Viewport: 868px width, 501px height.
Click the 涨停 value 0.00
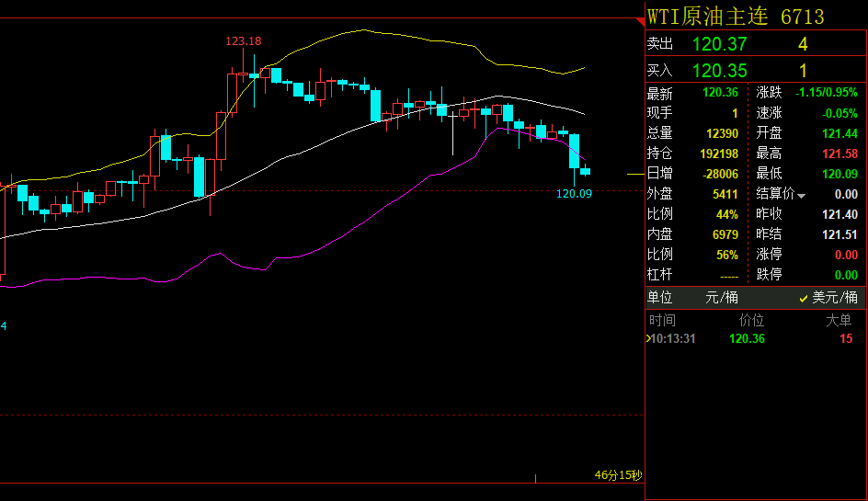pos(846,255)
